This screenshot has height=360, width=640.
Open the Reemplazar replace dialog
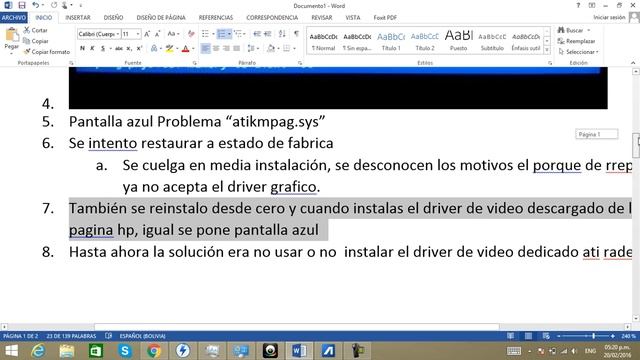576,41
